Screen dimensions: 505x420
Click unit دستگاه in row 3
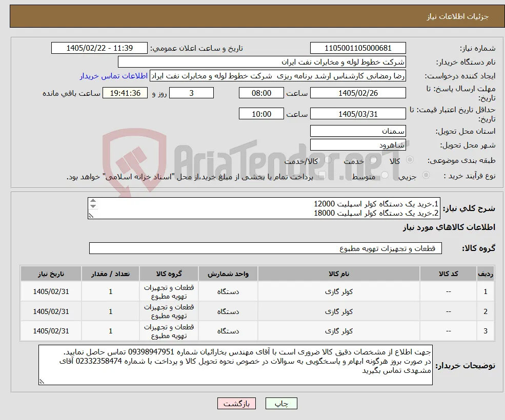pos(228,331)
